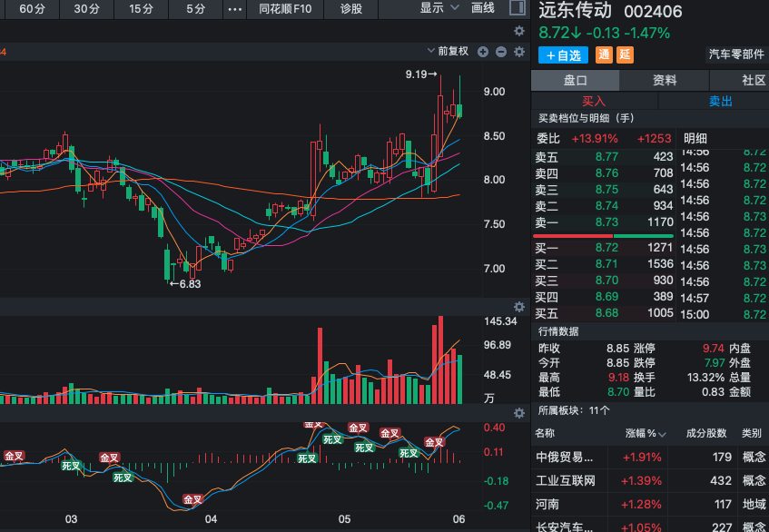Viewport: 769px width, 532px height.
Task: Click the 9.19 high price marker
Action: (x=420, y=74)
